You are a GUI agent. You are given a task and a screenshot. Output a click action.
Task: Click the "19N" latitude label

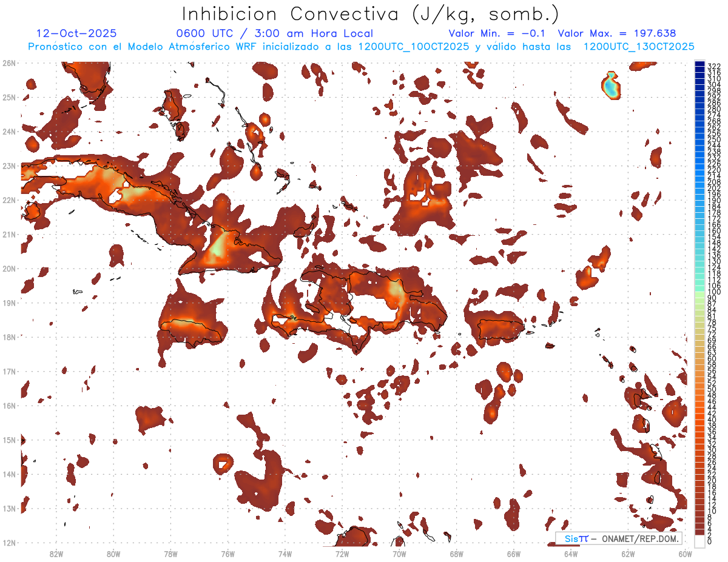(9, 303)
